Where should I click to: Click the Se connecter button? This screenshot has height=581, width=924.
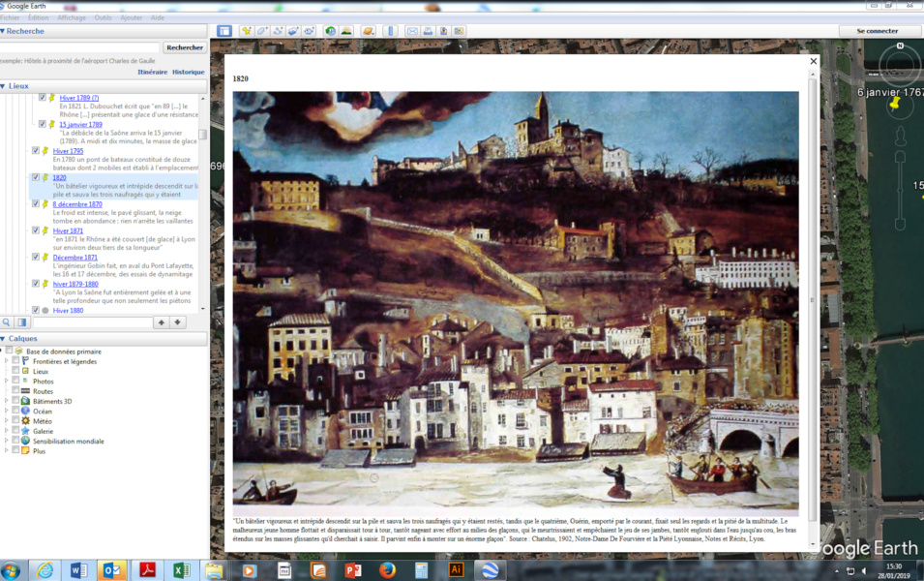[x=877, y=31]
